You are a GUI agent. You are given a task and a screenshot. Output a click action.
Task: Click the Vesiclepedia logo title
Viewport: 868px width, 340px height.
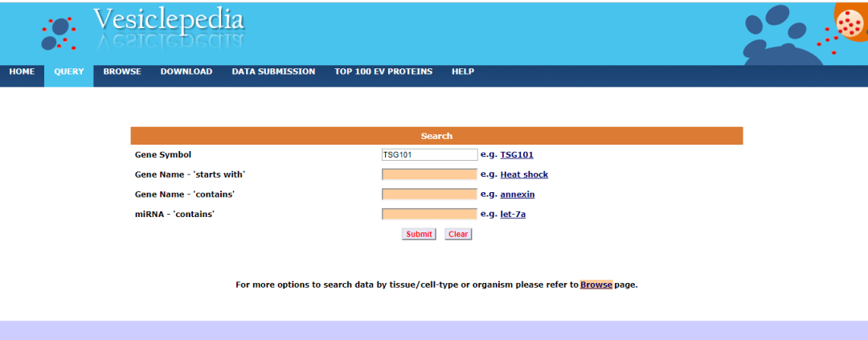[x=169, y=20]
